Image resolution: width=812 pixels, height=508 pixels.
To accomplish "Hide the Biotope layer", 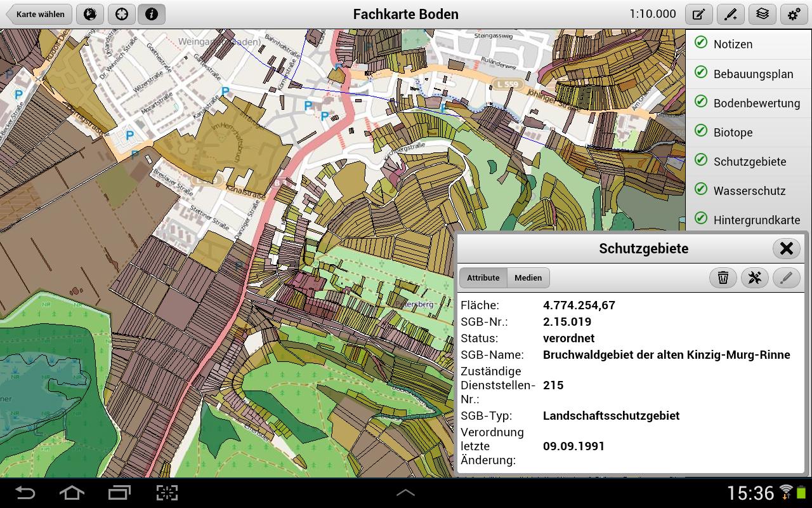I will pos(701,131).
